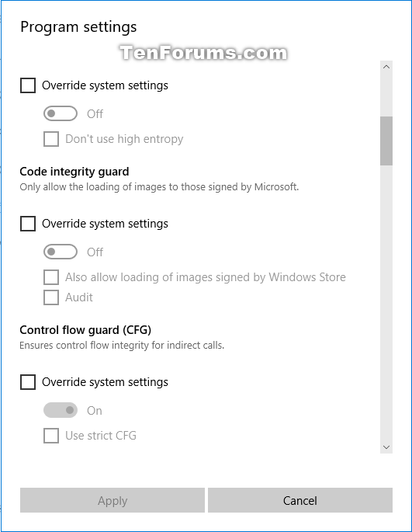412x532 pixels.
Task: Check Override system settings under Code integrity guard
Action: coord(28,224)
